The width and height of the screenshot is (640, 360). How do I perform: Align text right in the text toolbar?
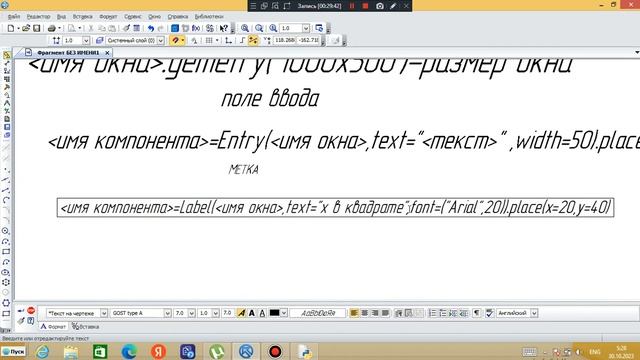coord(375,313)
